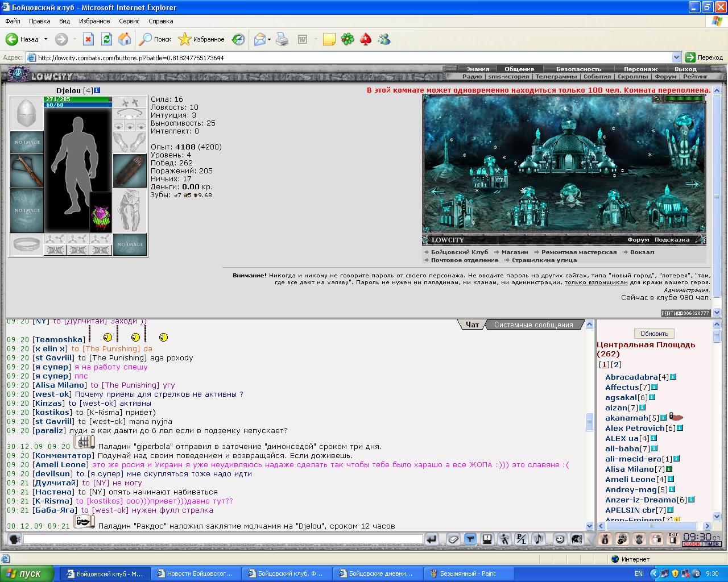Image resolution: width=728 pixels, height=582 pixels.
Task: Click the crossbow weapon slot
Action: pyautogui.click(x=27, y=171)
